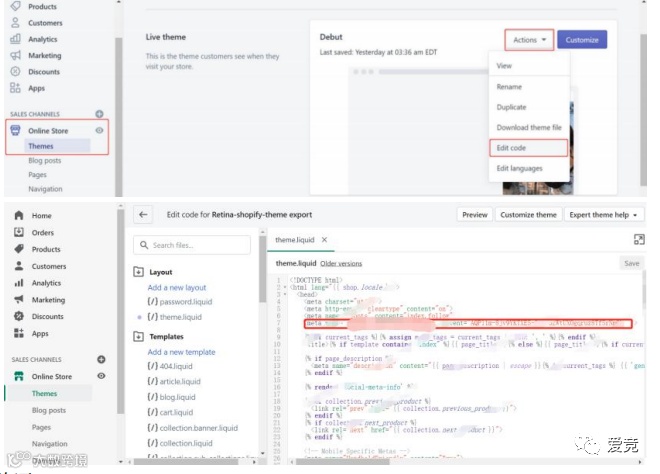
Task: Open Marketing megaphone icon in lower sidebar
Action: (x=19, y=299)
